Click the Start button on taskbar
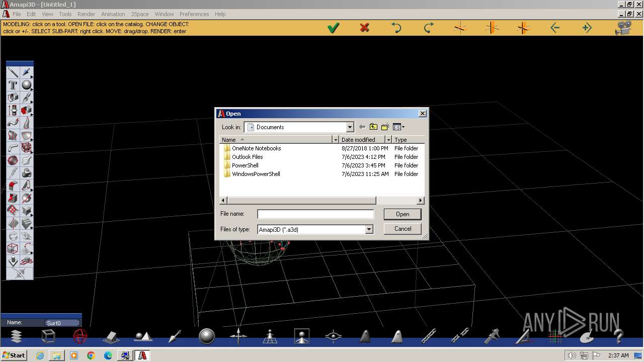 pos(14,355)
